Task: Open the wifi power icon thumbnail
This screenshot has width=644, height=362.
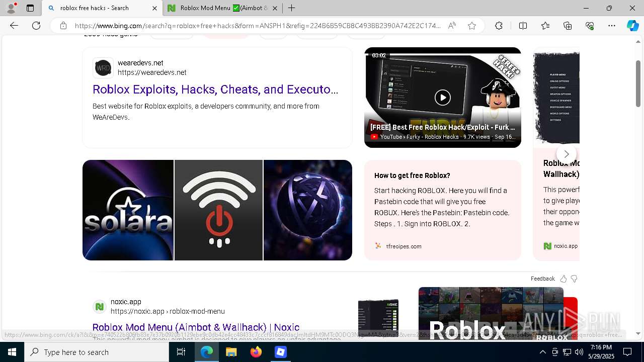Action: (x=218, y=210)
